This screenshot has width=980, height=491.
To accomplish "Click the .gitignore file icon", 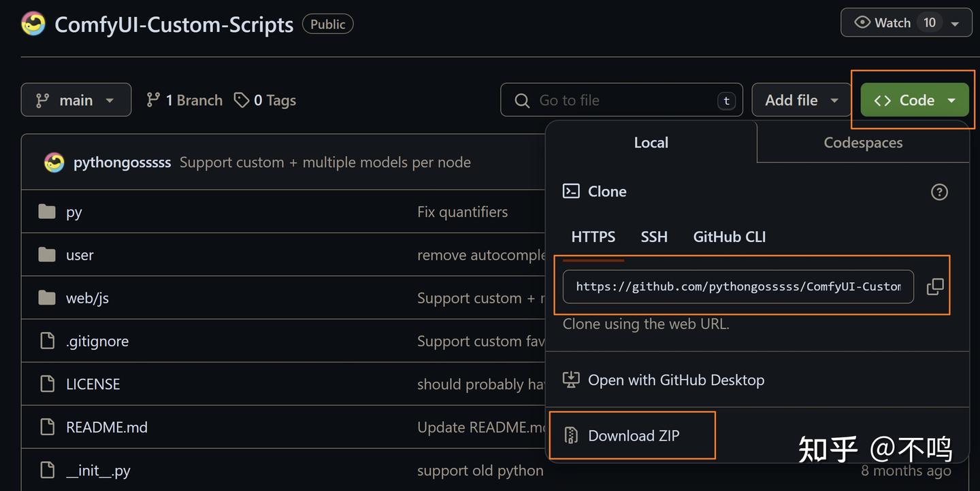I will click(47, 341).
